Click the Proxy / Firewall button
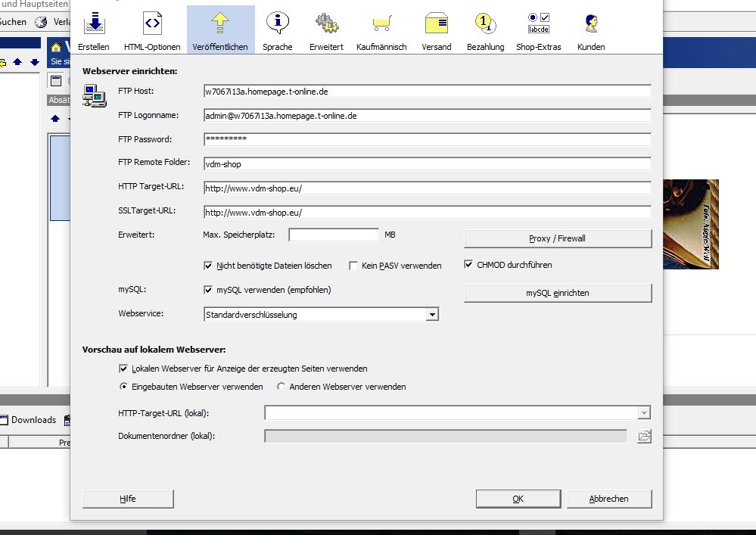The height and width of the screenshot is (535, 756). click(557, 238)
